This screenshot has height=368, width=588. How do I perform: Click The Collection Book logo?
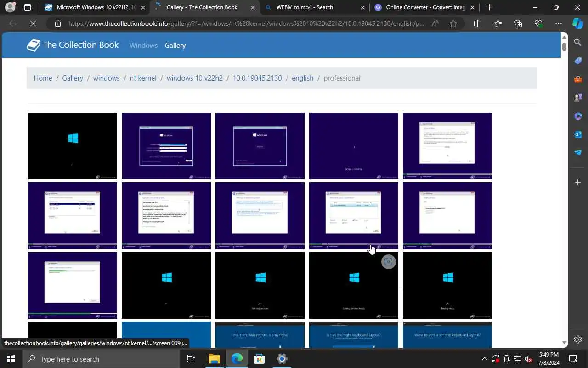(73, 45)
